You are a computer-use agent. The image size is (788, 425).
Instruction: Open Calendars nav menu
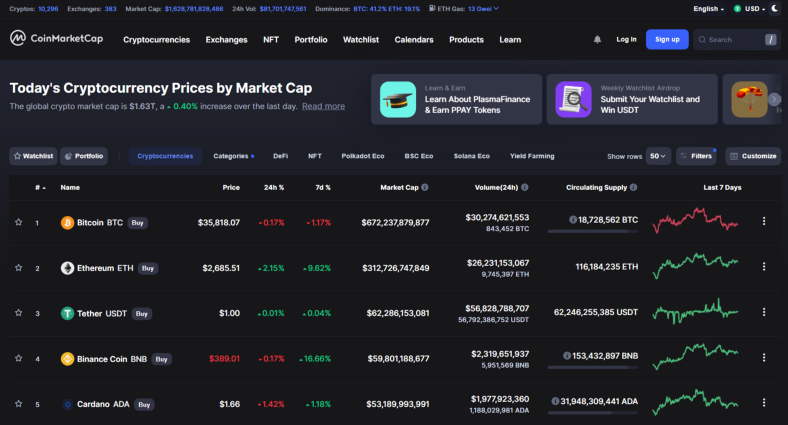click(414, 40)
